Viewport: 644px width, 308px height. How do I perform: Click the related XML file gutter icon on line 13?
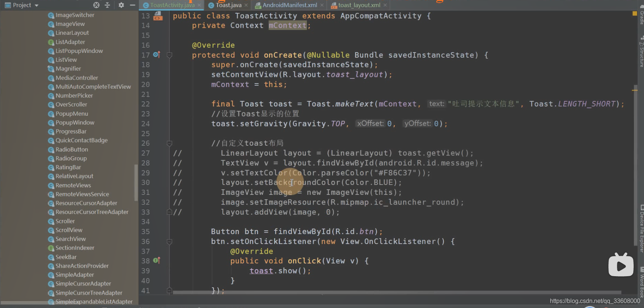pos(158,16)
